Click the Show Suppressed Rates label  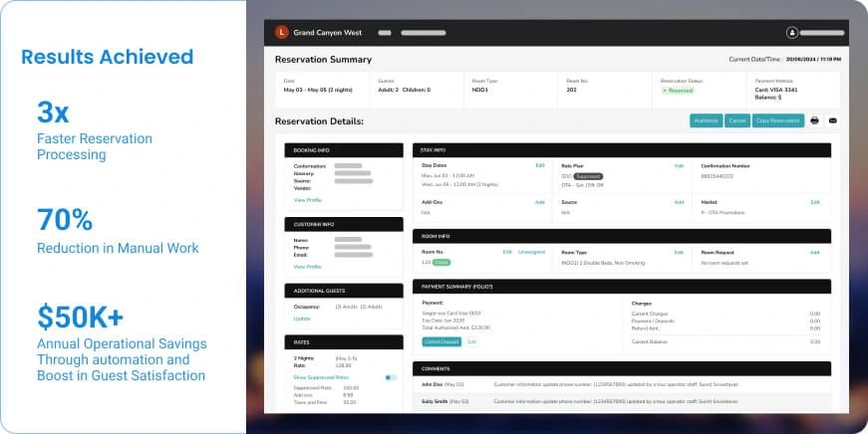(x=321, y=377)
